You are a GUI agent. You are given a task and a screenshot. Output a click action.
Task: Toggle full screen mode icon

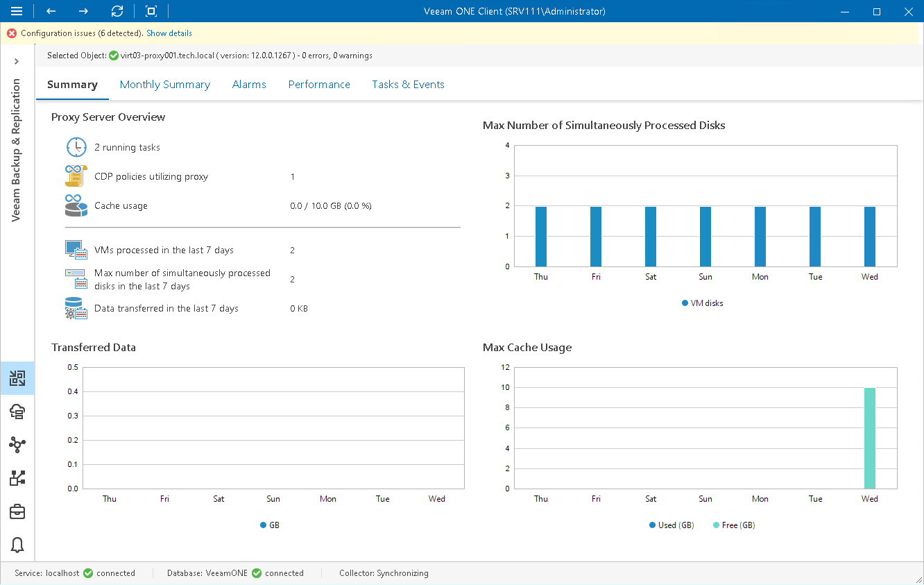[151, 11]
